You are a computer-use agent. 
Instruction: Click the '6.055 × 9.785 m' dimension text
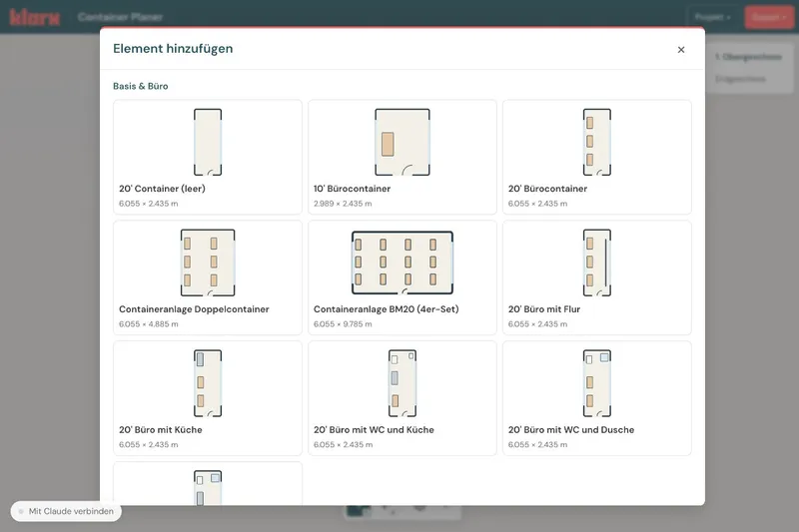(343, 324)
